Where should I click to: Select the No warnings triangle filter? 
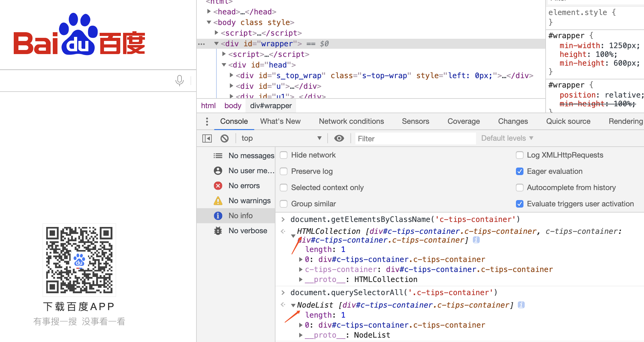pos(218,201)
